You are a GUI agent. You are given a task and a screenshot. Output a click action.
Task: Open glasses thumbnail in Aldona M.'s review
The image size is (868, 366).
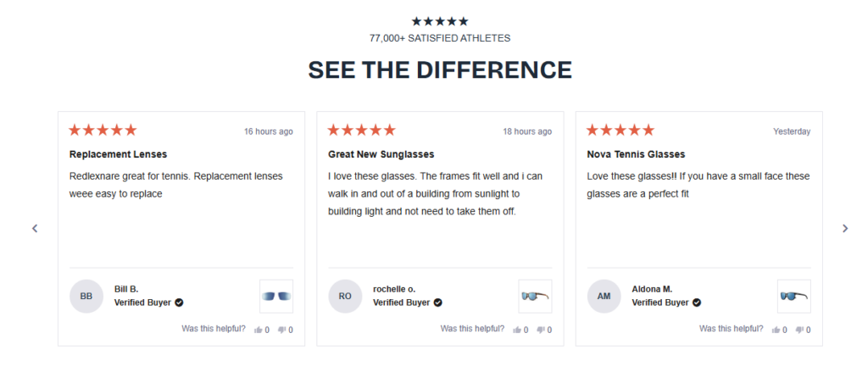[x=793, y=297]
